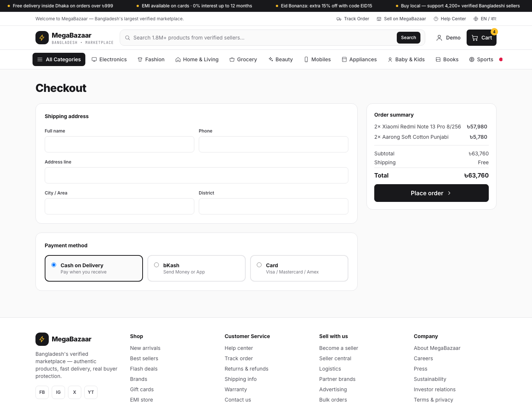The width and height of the screenshot is (532, 406).
Task: Go to Electronics category
Action: coord(109,59)
